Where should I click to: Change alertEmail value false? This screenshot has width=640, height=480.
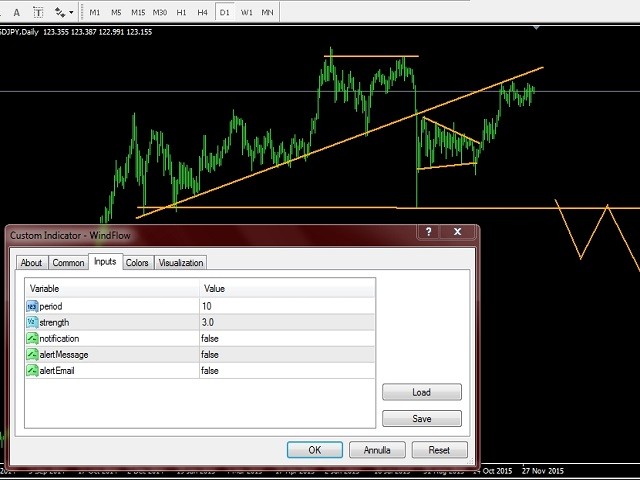click(x=287, y=371)
